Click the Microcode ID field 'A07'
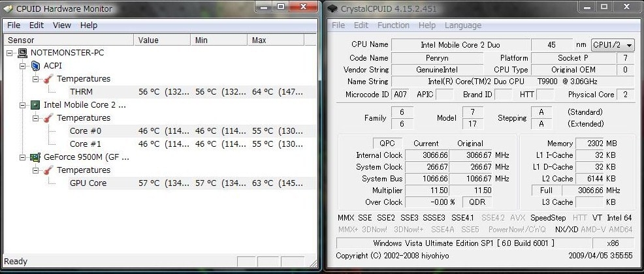 400,95
